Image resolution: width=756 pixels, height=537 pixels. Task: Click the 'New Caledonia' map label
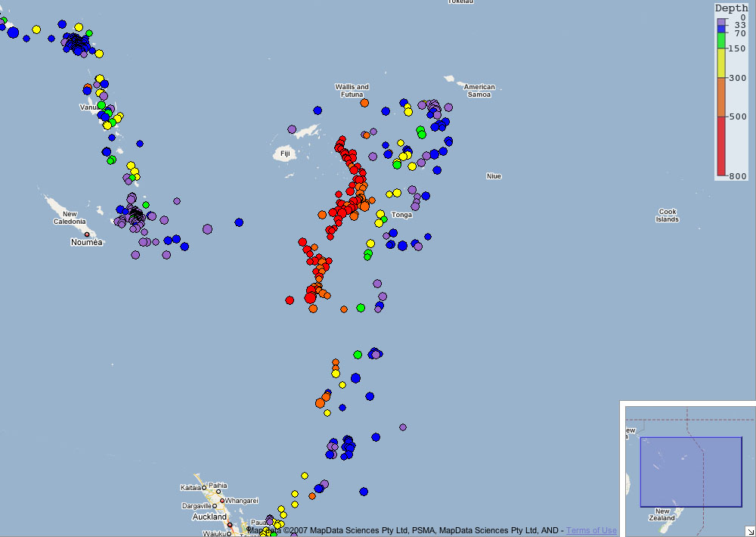click(x=70, y=218)
